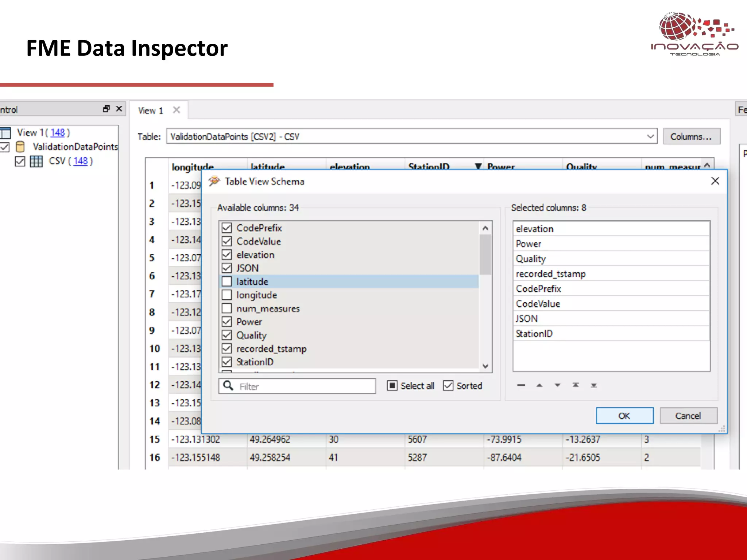This screenshot has width=747, height=560.
Task: Click cell value 49.264962
Action: pyautogui.click(x=270, y=439)
